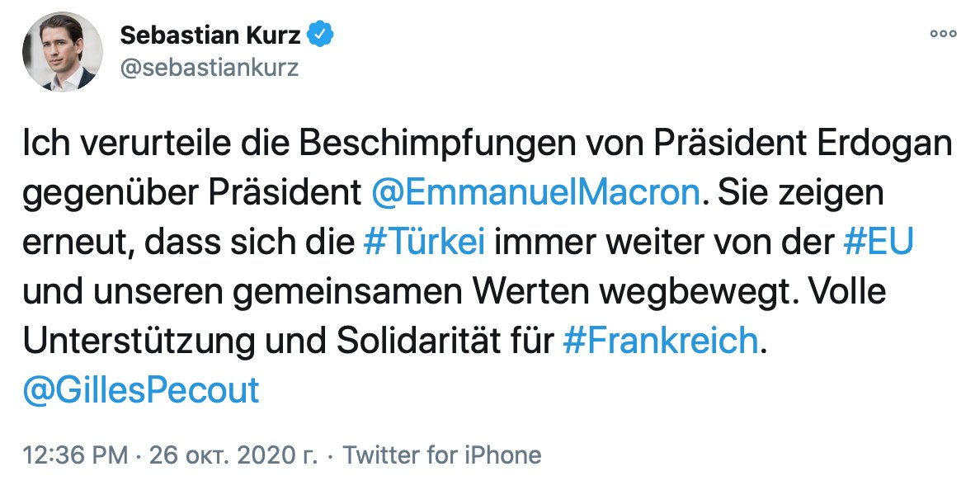Open the more options three-dot menu
This screenshot has height=490, width=980.
point(942,35)
